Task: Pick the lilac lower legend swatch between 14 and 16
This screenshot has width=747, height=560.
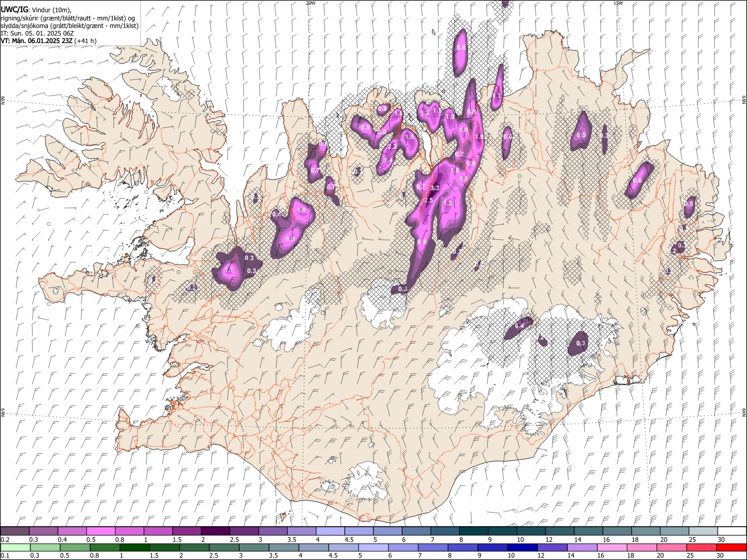Action: tap(581, 547)
